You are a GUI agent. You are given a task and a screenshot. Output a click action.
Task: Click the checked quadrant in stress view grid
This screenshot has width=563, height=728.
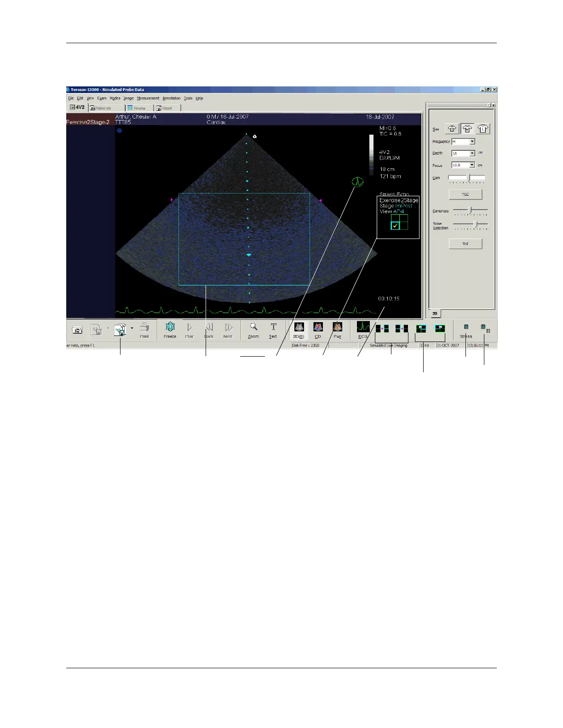click(x=395, y=226)
